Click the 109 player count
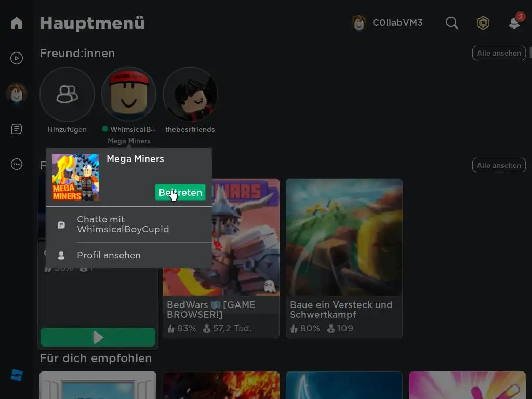 point(340,328)
